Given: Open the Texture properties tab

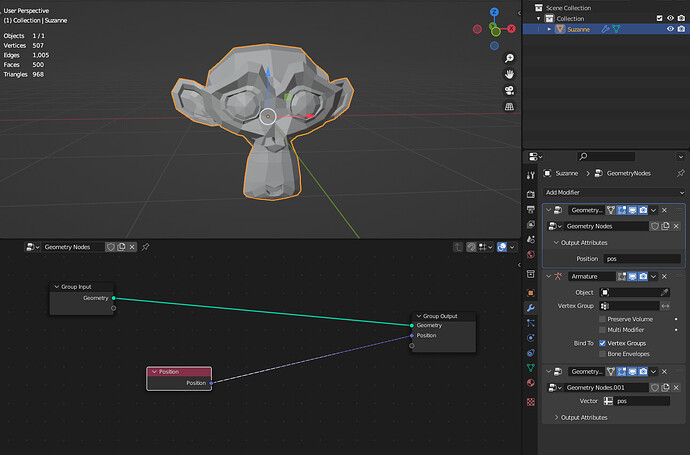Looking at the screenshot, I should (x=531, y=402).
